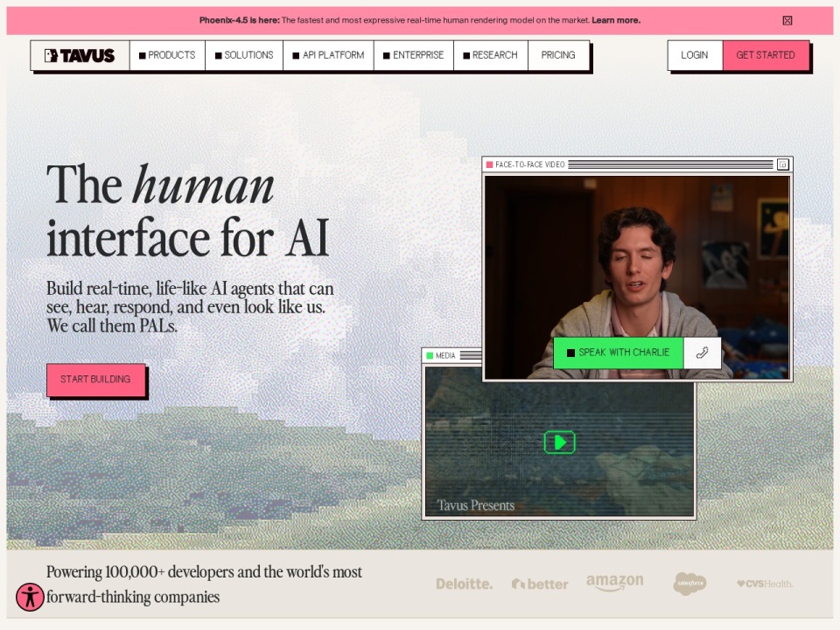Click the Salesforce logo

tap(689, 584)
